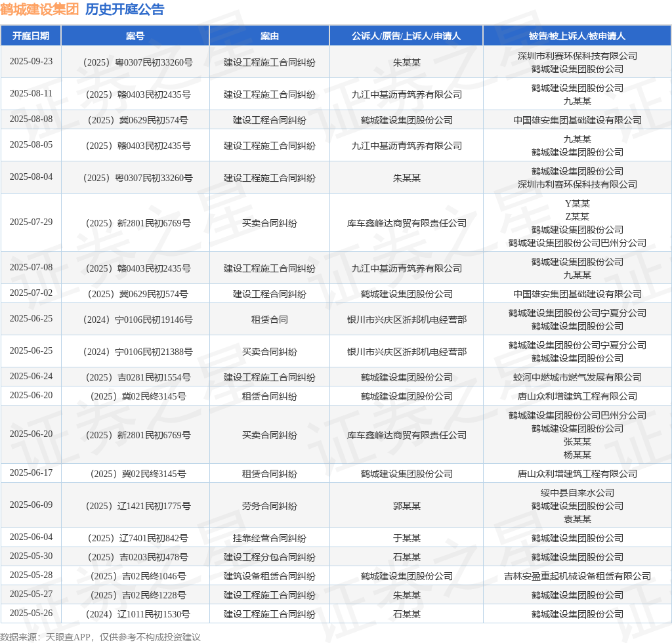Select defendant 蛟河中燃城市燃气发展有限公司

tap(577, 377)
